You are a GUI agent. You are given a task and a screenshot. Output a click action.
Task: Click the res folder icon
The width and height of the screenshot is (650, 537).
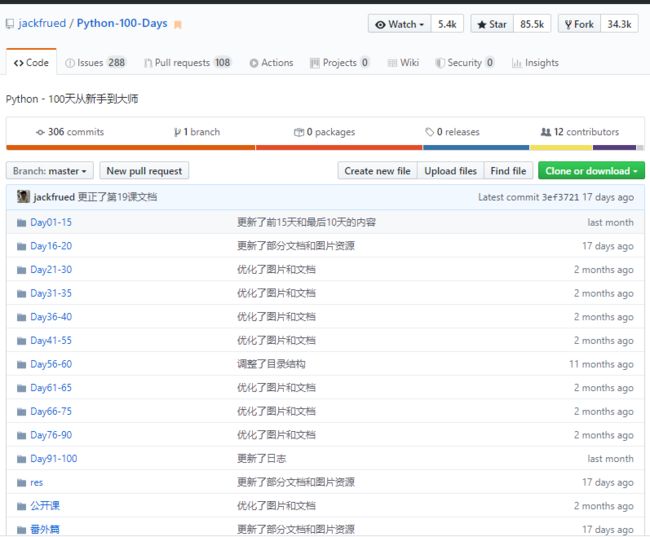[22, 483]
